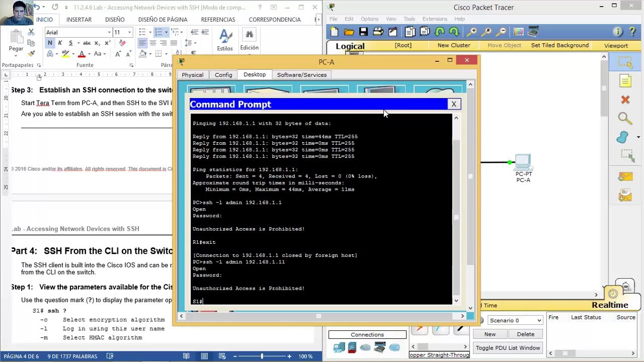Open the Arial font name dropdown
Viewport: 644px width, 362px height.
click(x=109, y=33)
